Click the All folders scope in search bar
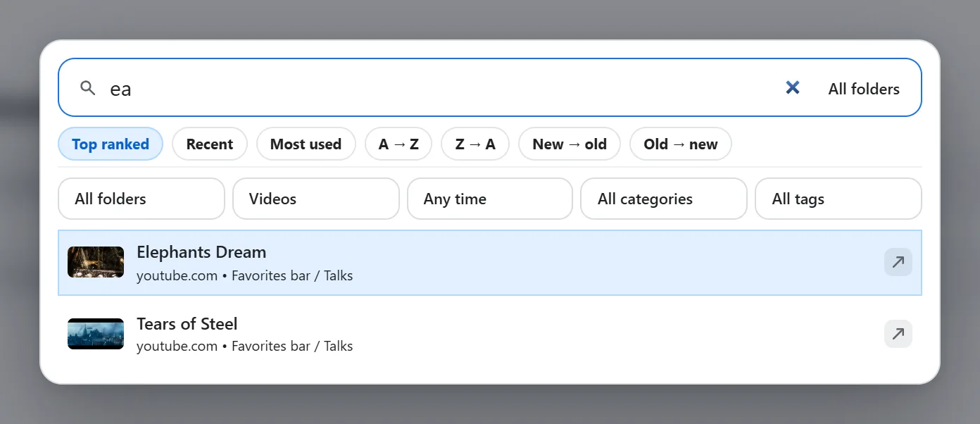 864,89
